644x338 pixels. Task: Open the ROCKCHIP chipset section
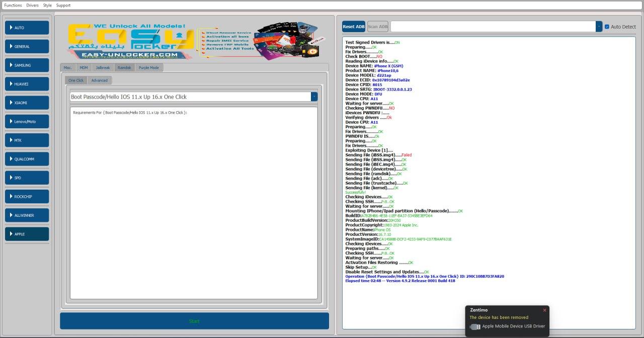point(27,197)
